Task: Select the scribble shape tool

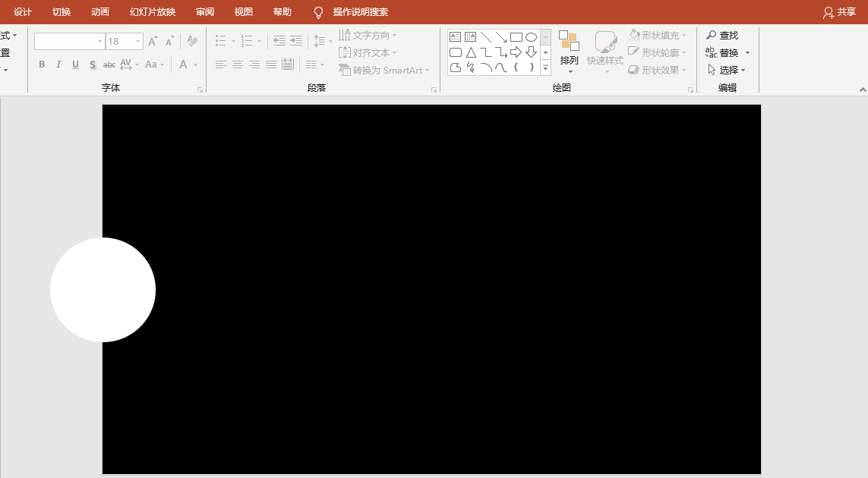Action: tap(471, 68)
